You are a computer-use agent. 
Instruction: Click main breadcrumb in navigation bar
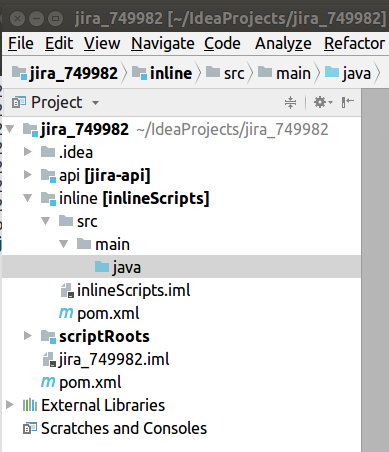[x=284, y=73]
